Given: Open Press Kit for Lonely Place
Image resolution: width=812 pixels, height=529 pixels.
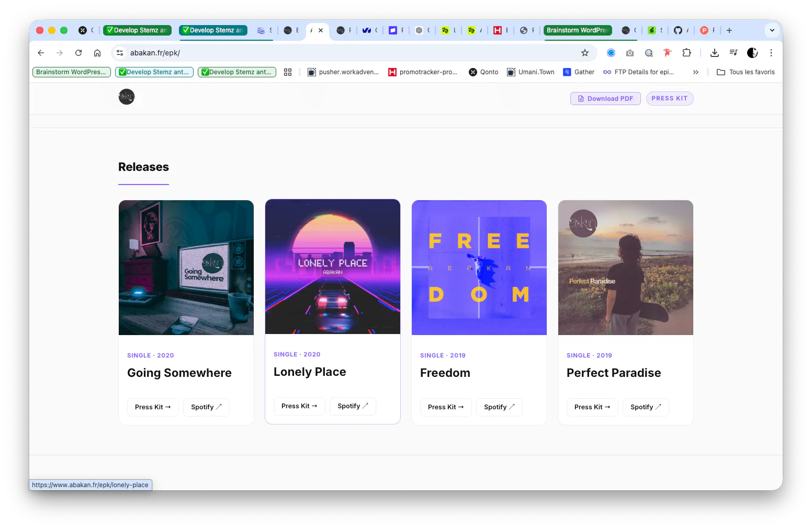Looking at the screenshot, I should tap(299, 406).
